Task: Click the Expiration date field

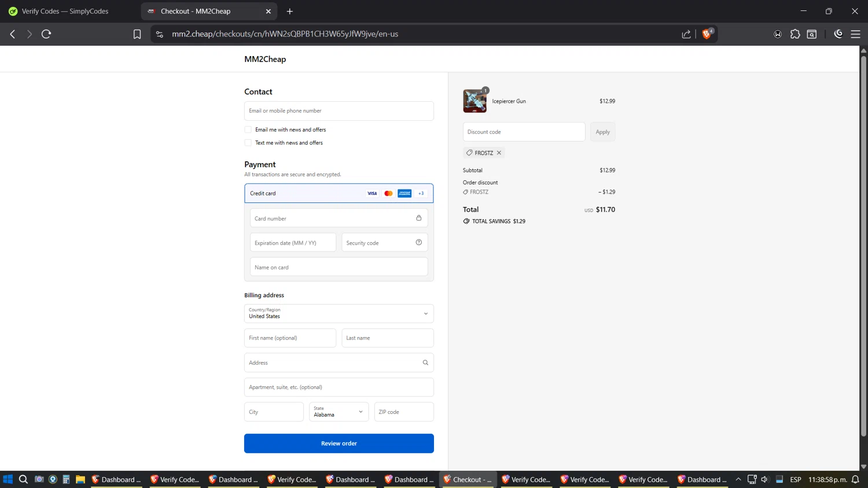Action: pyautogui.click(x=293, y=243)
